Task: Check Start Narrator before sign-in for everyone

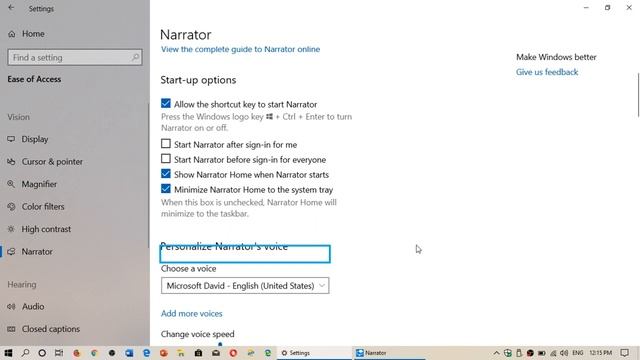Action: point(166,158)
